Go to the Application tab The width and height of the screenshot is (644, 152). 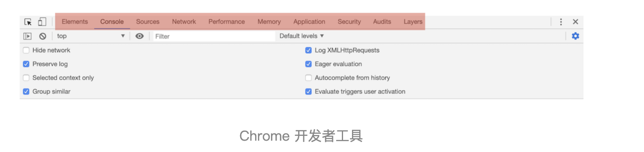[x=309, y=22]
